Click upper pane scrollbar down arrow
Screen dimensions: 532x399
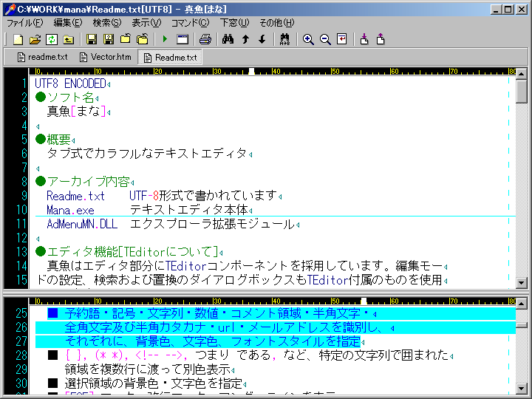coord(521,282)
